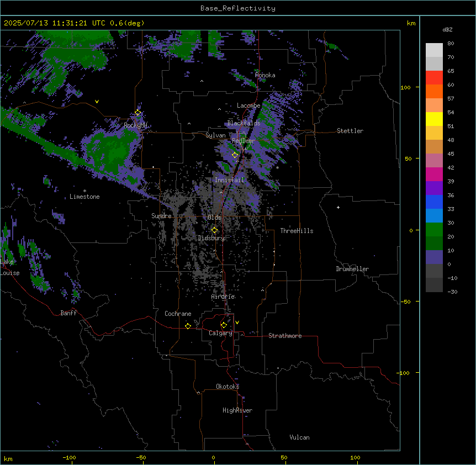
Task: Click the yellow diamond marker below RedDeer label
Action: (x=235, y=155)
